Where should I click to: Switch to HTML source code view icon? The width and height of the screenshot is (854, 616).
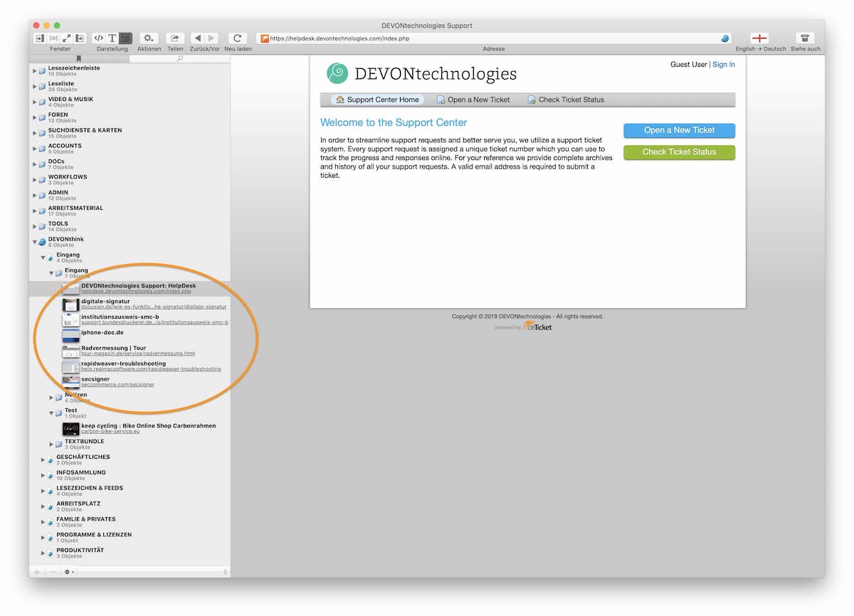click(x=99, y=38)
